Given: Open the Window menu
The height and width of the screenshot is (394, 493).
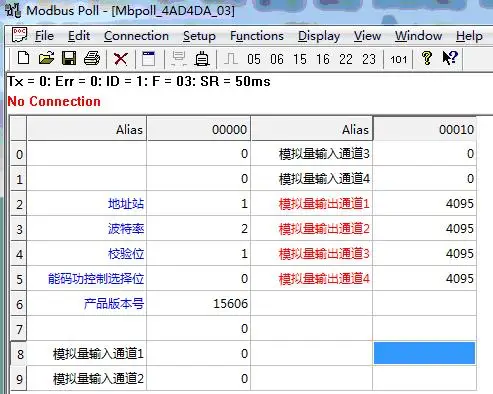Looking at the screenshot, I should tap(419, 36).
